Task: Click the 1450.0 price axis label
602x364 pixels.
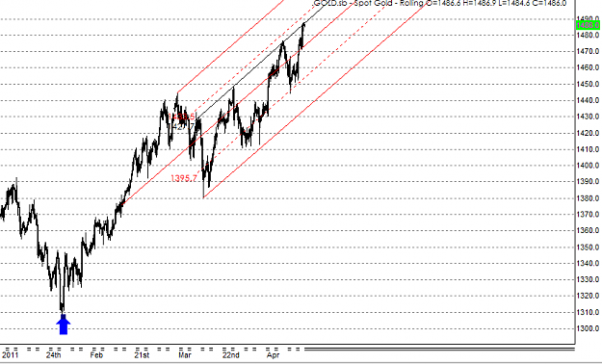Action: pyautogui.click(x=588, y=84)
